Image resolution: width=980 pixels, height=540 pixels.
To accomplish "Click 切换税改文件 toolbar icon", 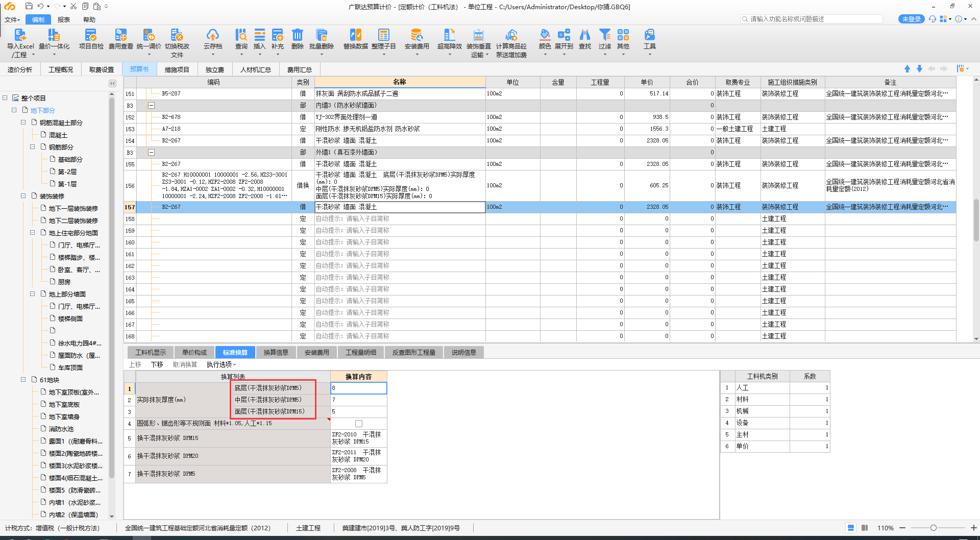I will (177, 35).
